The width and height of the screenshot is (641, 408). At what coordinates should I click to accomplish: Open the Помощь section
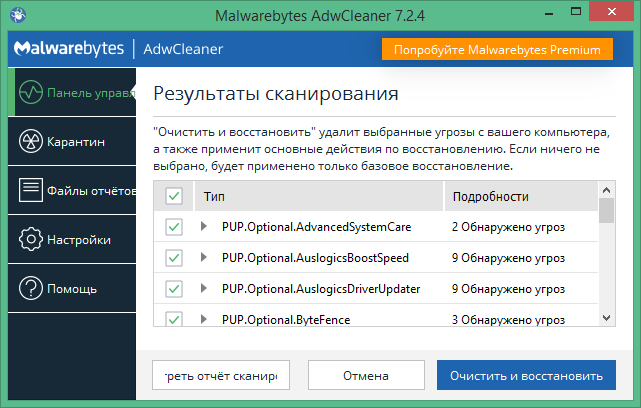click(x=72, y=288)
